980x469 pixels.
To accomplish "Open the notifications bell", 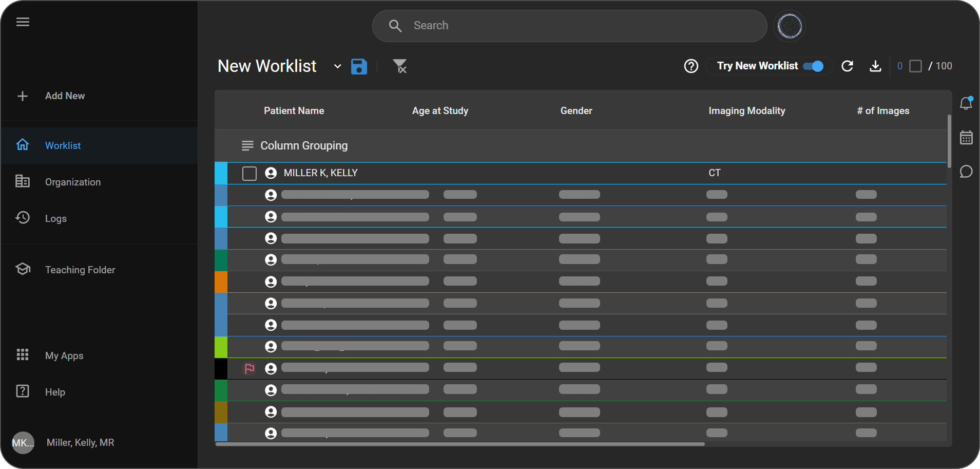I will 966,103.
